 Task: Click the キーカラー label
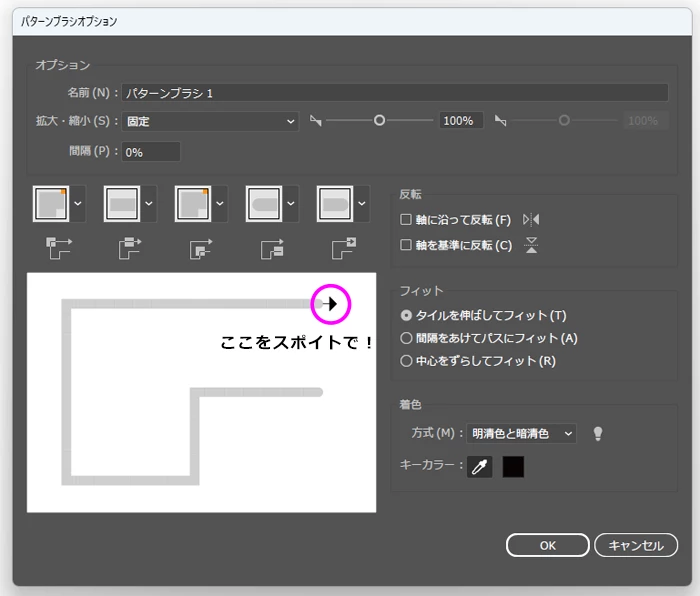pos(427,465)
